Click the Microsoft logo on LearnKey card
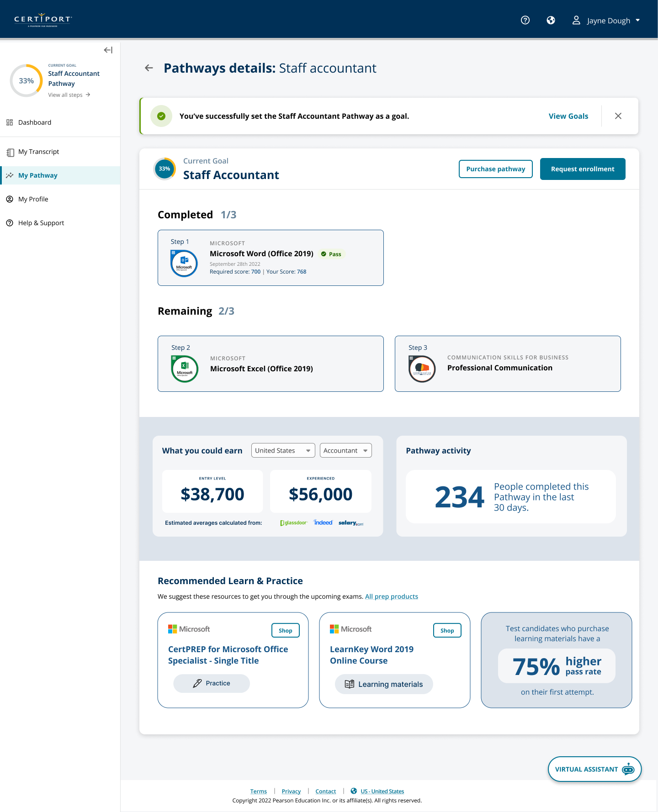 click(351, 629)
